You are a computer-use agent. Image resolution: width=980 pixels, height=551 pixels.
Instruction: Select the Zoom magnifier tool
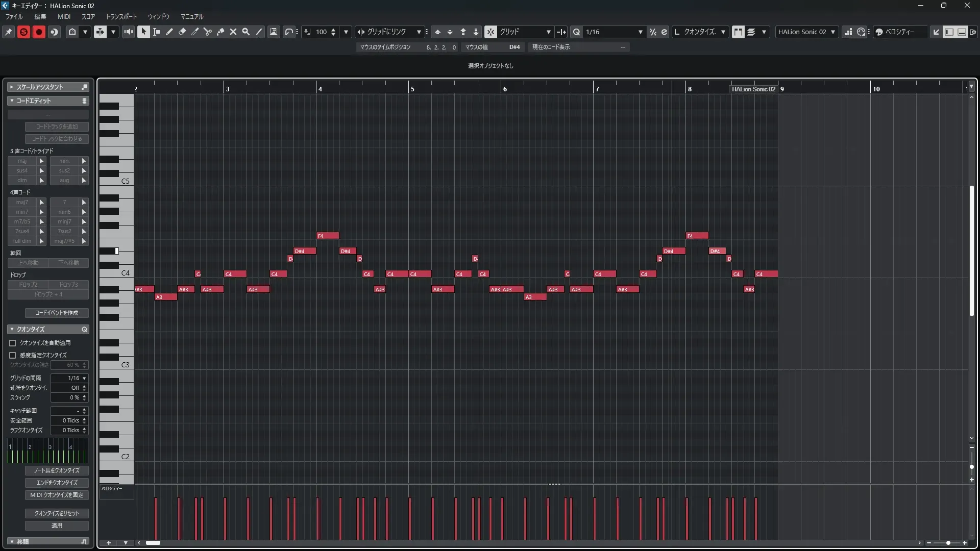pos(246,32)
